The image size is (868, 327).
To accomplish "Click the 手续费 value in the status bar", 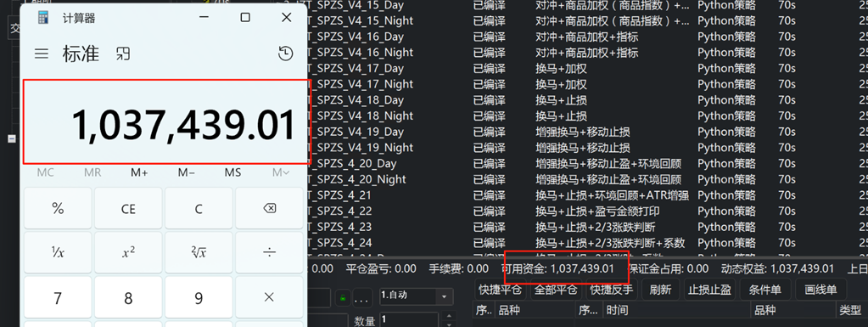I will click(478, 268).
